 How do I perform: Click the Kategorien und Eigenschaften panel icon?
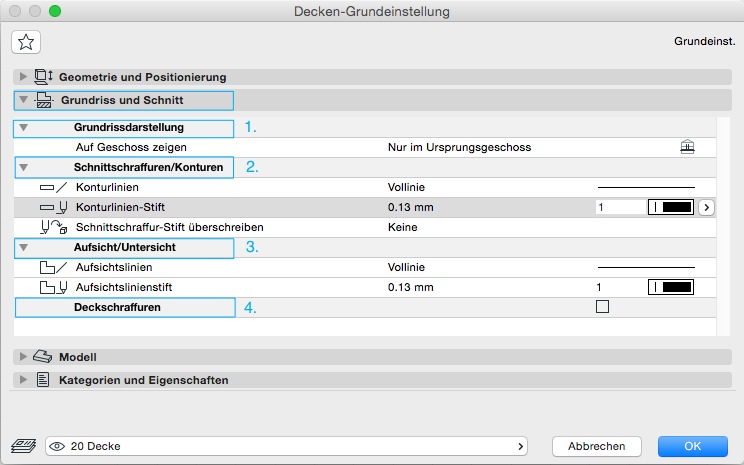(43, 380)
